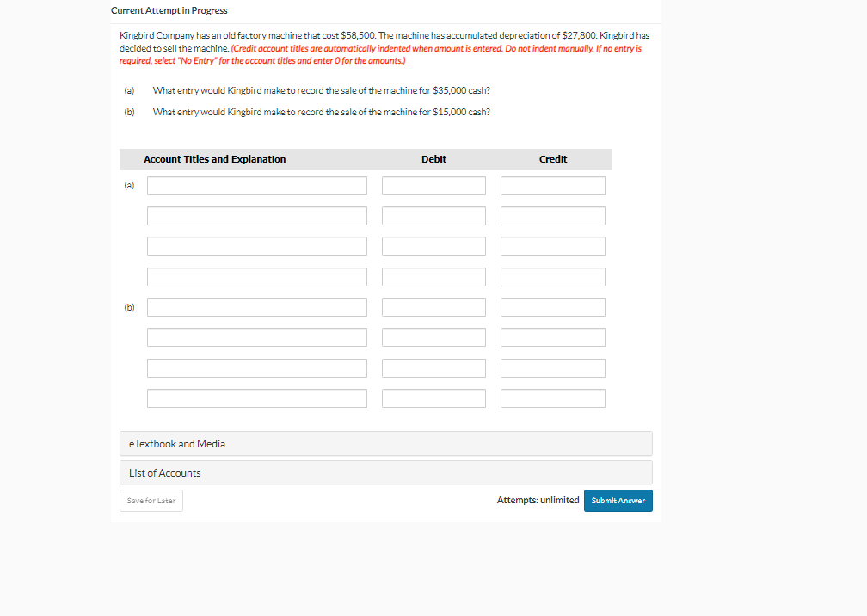Submit the answer with Submit Answer button
Screen dimensions: 867x616
pos(618,501)
